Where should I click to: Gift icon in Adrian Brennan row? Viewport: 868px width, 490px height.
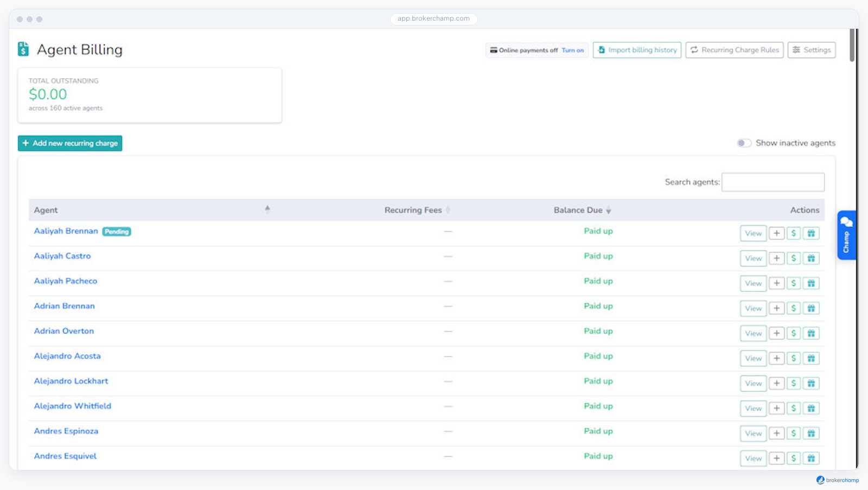811,308
